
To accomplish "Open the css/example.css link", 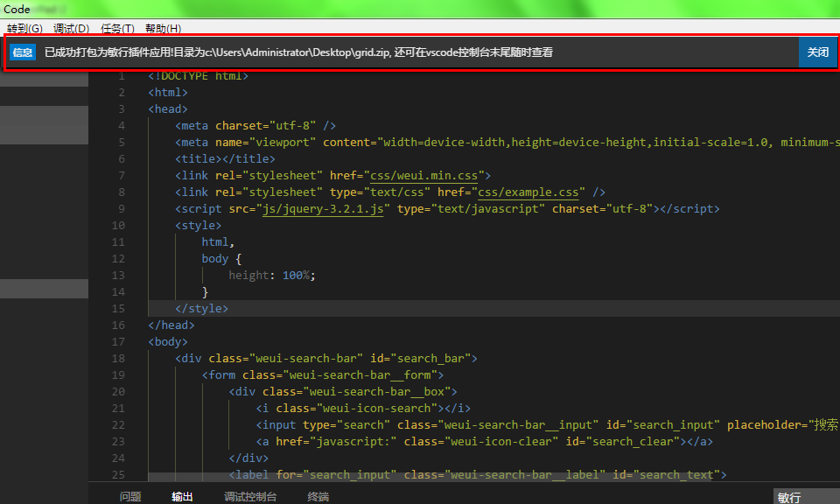I will pyautogui.click(x=528, y=192).
